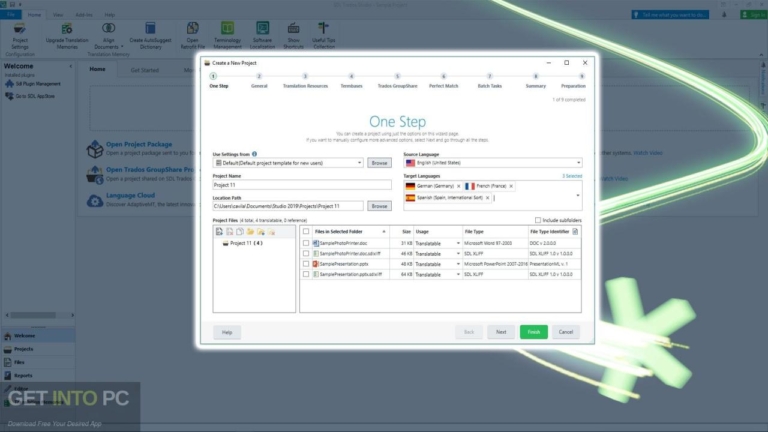Viewport: 768px width, 432px height.
Task: Open the Trados GroupShare project icon
Action: [x=95, y=175]
